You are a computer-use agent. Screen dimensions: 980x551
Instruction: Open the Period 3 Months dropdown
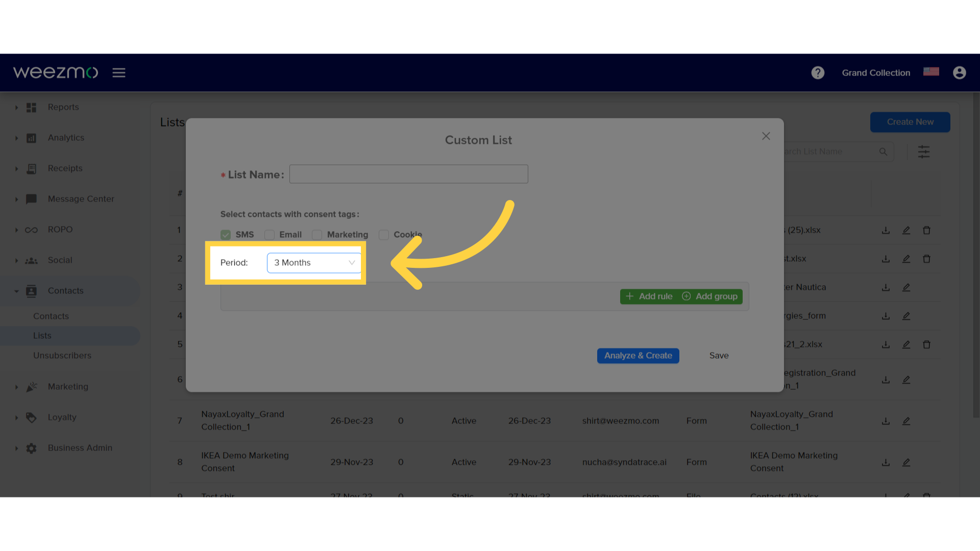point(314,263)
